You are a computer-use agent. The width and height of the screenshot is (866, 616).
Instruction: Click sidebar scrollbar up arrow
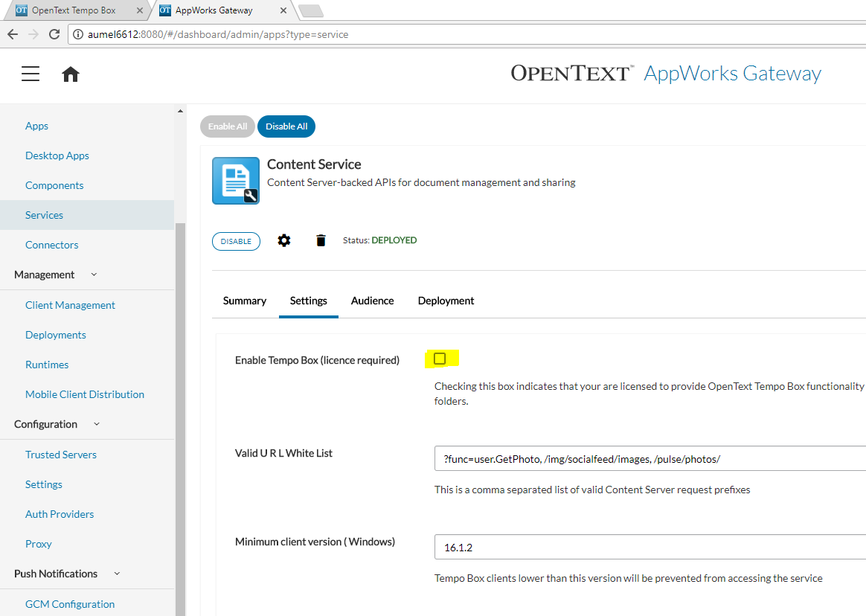(x=180, y=111)
